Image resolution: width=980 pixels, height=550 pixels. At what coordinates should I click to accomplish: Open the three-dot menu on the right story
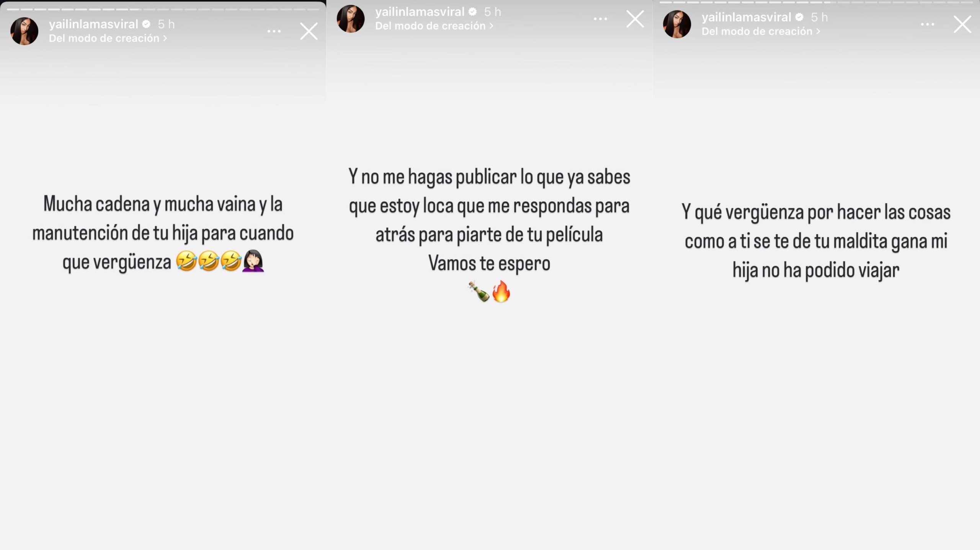(928, 24)
